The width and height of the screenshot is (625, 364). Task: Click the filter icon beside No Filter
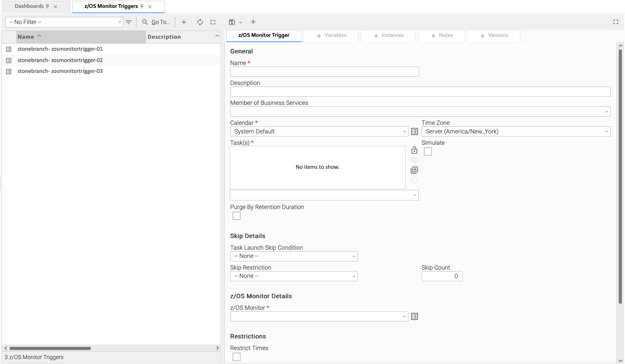coord(128,22)
